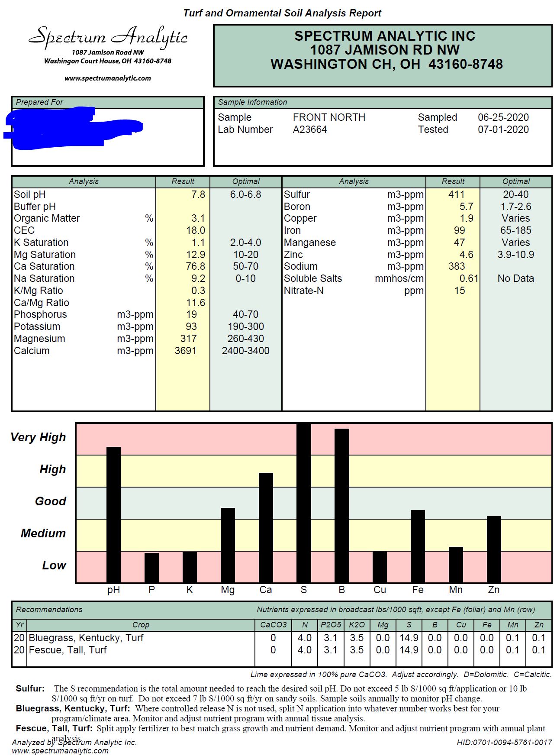The image size is (557, 756).
Task: Select the Magnesium result 317
Action: 188,339
